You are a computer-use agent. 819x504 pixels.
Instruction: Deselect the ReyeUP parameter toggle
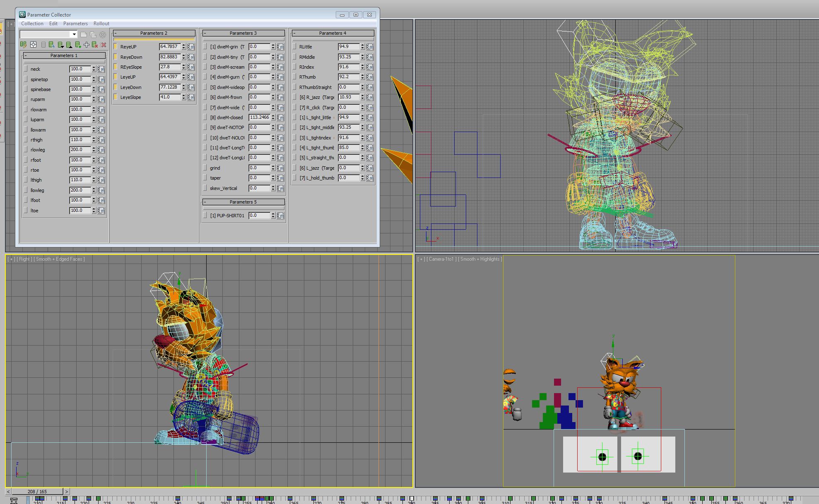116,47
